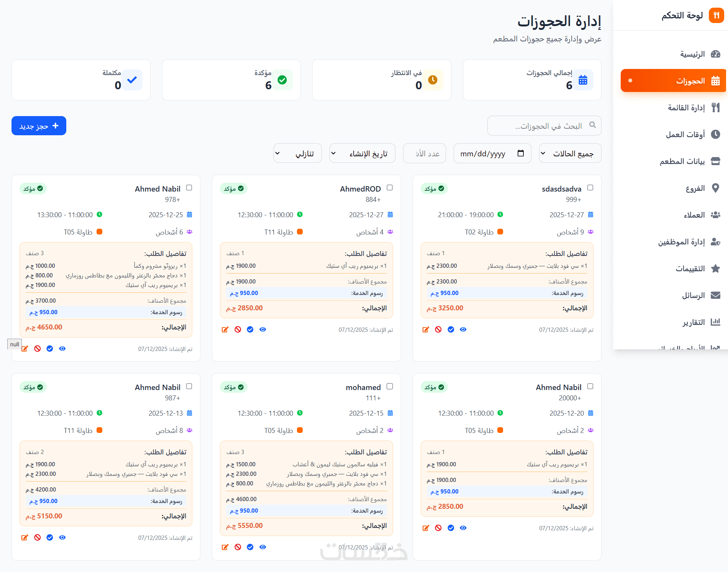This screenshot has height=572, width=728.
Task: Open the تنازلي order dropdown
Action: point(298,154)
